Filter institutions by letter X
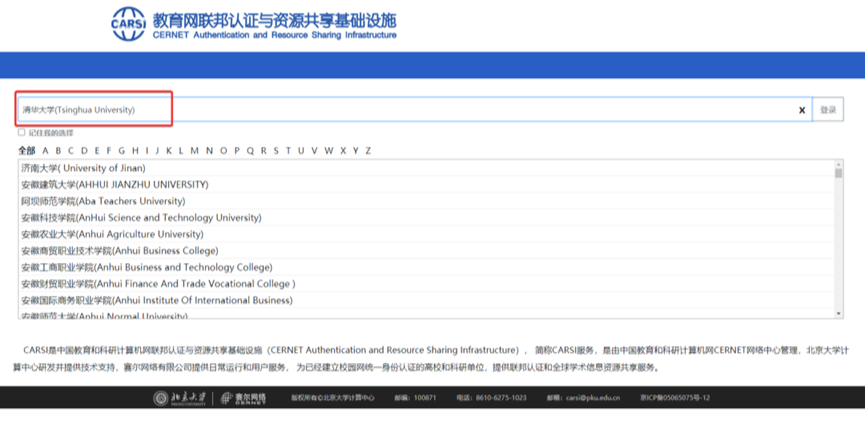The image size is (865, 421). (343, 151)
